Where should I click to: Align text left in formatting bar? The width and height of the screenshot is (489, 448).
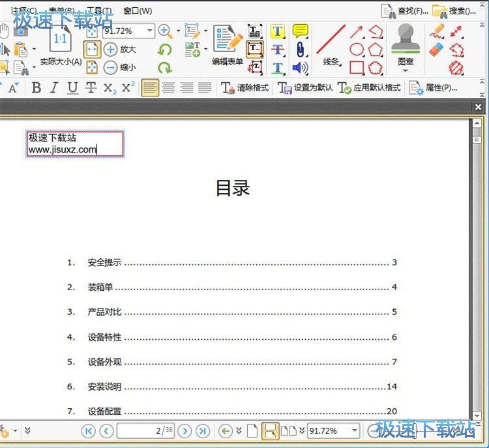(x=150, y=87)
